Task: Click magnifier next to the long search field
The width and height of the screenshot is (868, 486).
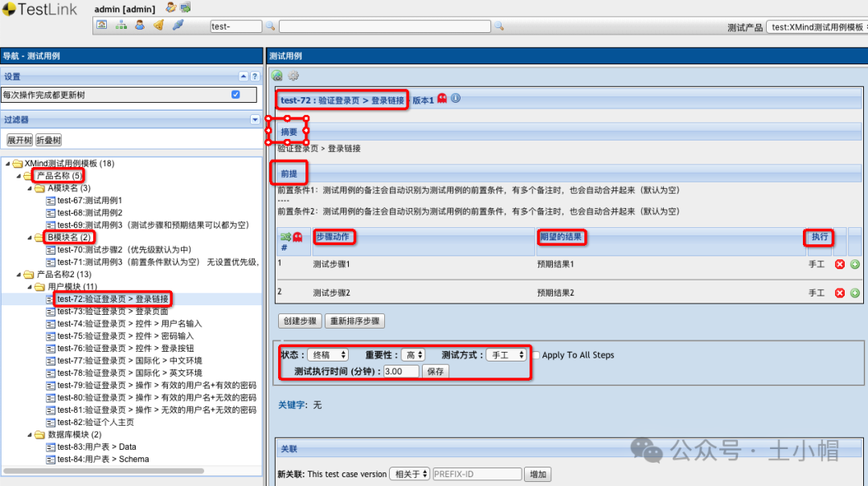Action: click(499, 26)
